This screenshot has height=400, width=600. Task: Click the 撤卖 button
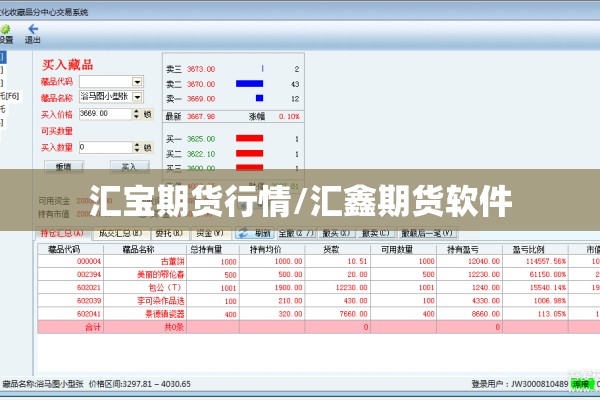[x=376, y=233]
